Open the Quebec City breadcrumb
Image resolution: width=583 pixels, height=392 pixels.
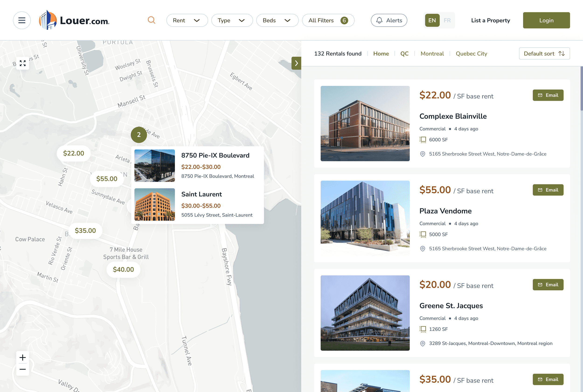click(x=471, y=53)
